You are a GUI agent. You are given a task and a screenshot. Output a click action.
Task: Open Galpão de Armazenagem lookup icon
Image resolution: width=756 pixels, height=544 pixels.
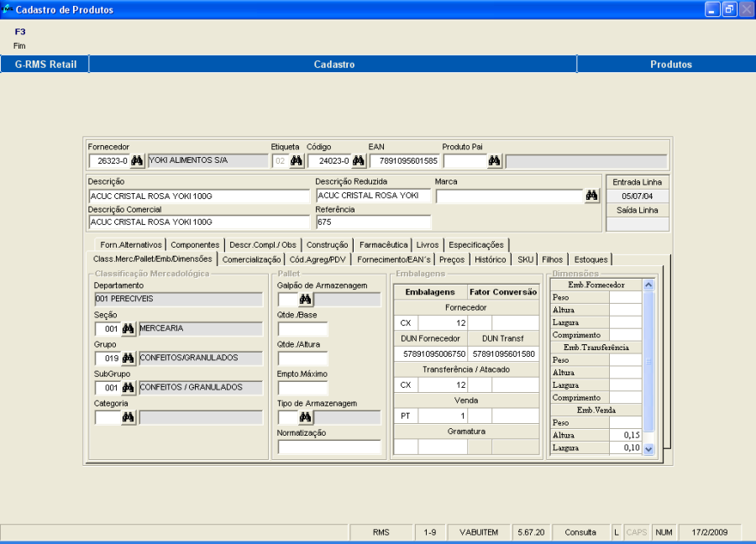pos(305,299)
